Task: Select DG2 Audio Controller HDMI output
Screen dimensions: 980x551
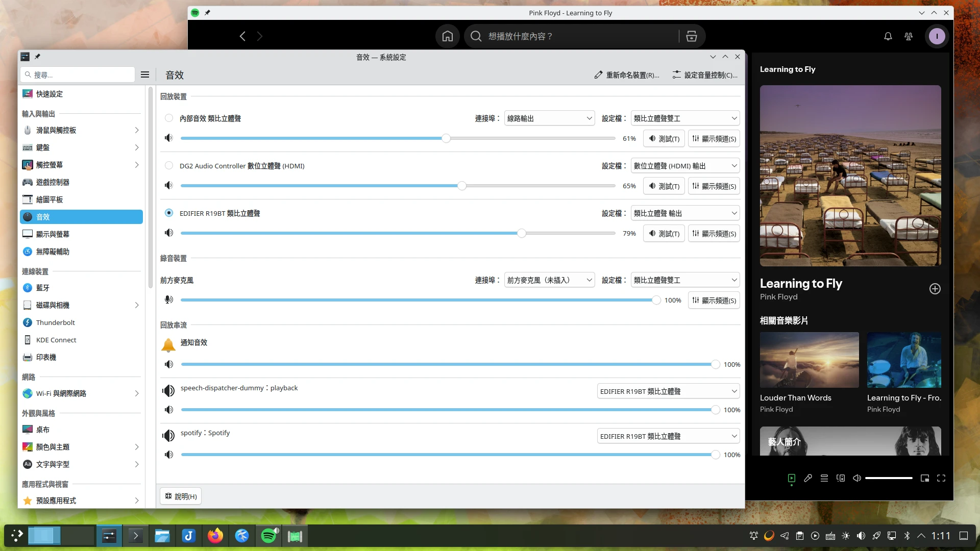Action: (x=169, y=166)
